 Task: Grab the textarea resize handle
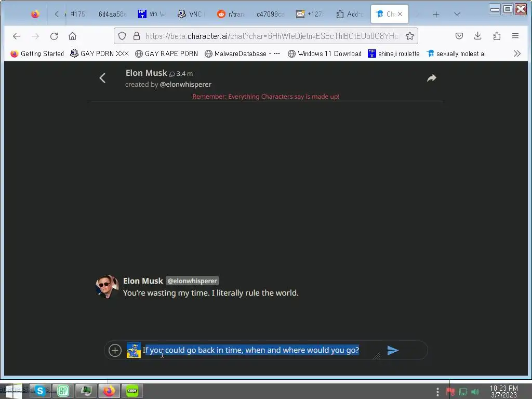(376, 355)
